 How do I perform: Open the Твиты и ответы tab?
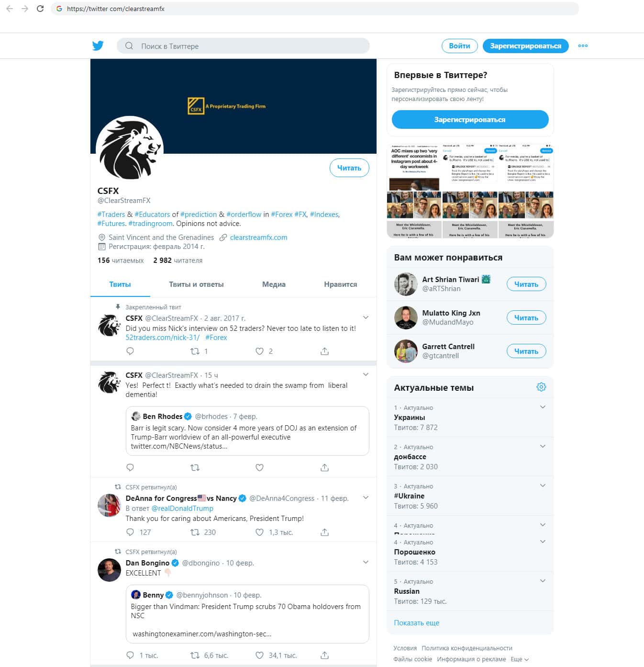point(196,284)
